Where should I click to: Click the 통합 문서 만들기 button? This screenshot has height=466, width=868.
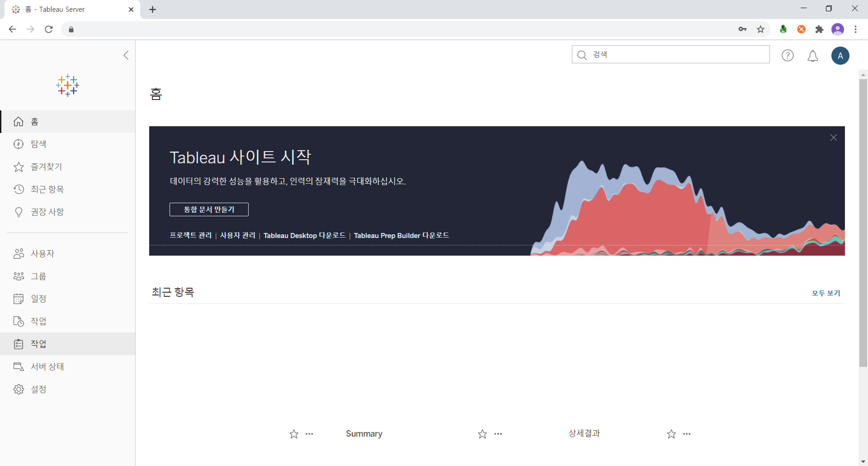pyautogui.click(x=209, y=209)
